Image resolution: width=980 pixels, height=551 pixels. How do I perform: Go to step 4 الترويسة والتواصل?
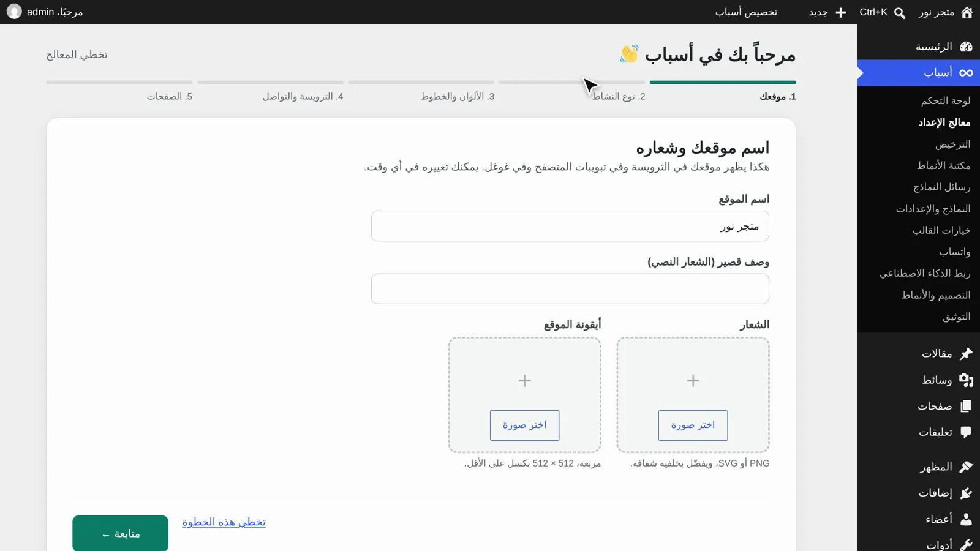tap(303, 97)
